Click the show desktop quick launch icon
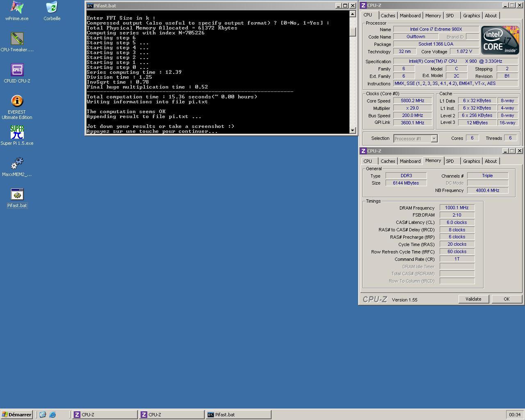The height and width of the screenshot is (420, 525). (x=43, y=415)
